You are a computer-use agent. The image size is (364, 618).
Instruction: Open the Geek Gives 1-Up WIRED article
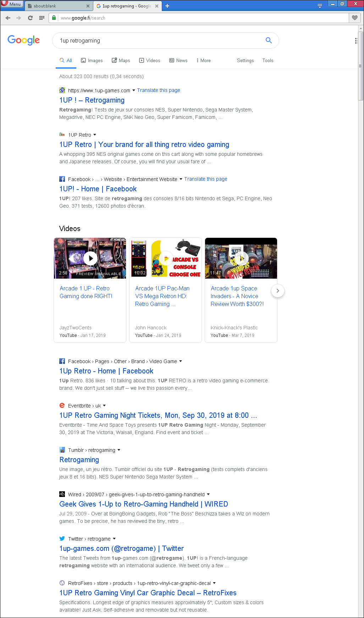click(144, 504)
